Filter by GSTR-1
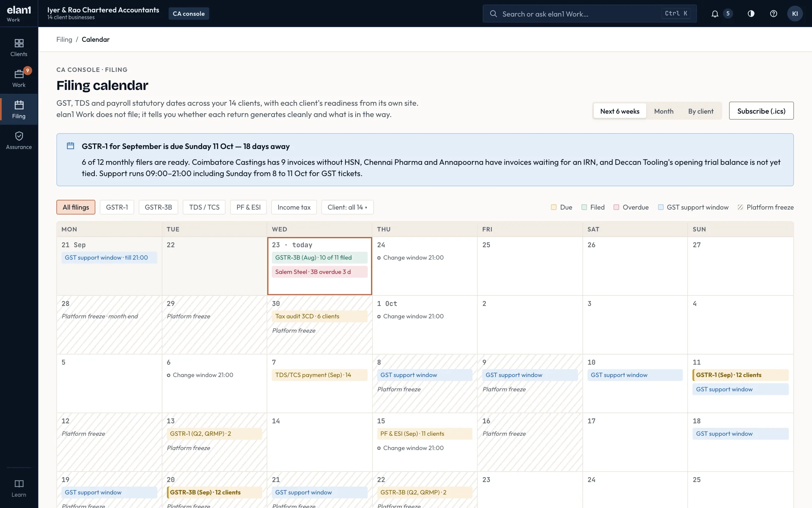The image size is (812, 508). [x=117, y=207]
